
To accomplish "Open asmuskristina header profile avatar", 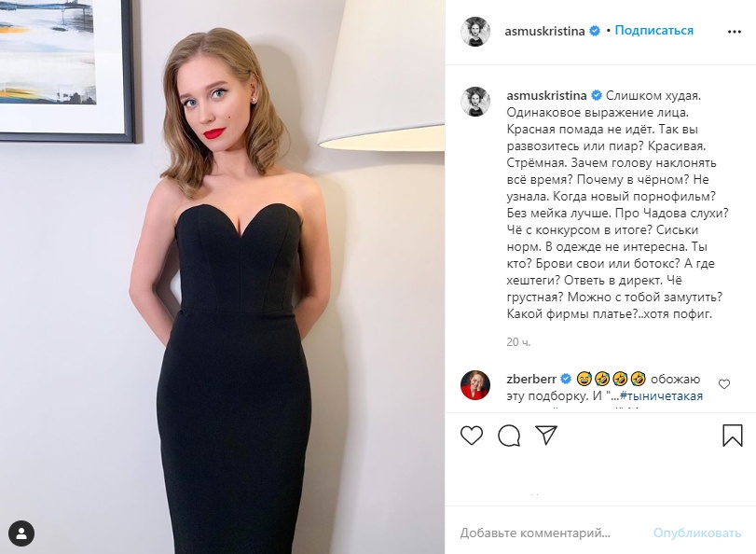I will tap(475, 32).
